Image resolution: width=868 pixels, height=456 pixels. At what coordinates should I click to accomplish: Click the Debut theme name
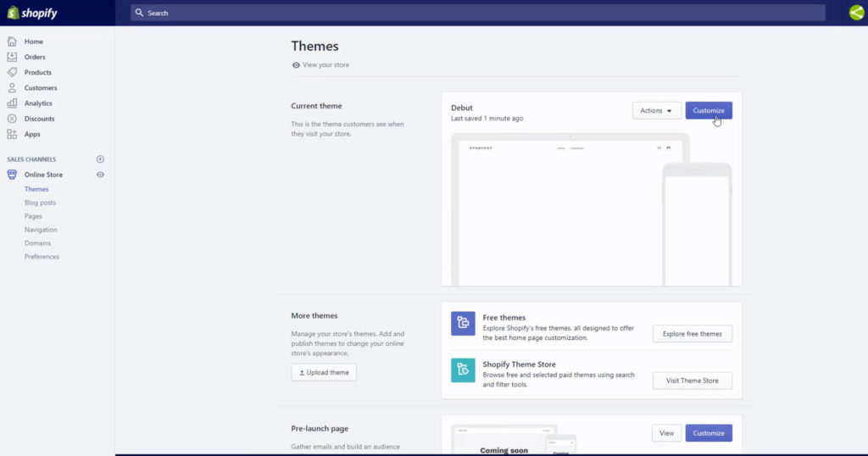coord(462,108)
